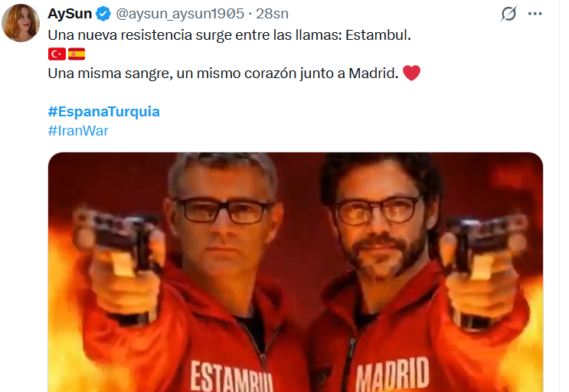Open the three-dot more options menu
Screen dimensions: 569x392
(x=535, y=14)
